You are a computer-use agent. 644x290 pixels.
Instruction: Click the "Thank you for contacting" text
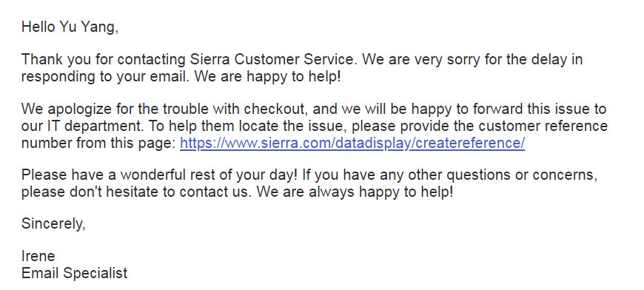[104, 59]
